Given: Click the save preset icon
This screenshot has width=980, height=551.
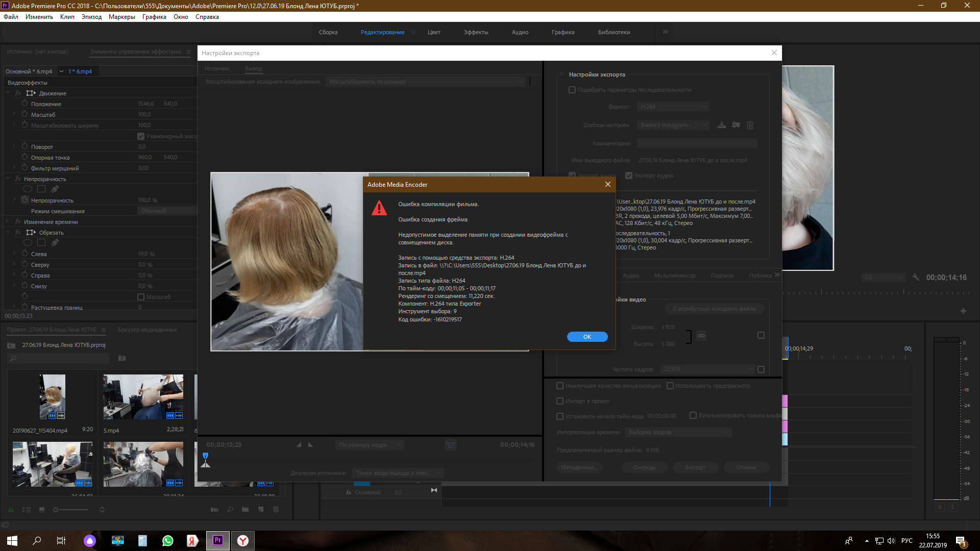Looking at the screenshot, I should (x=721, y=125).
